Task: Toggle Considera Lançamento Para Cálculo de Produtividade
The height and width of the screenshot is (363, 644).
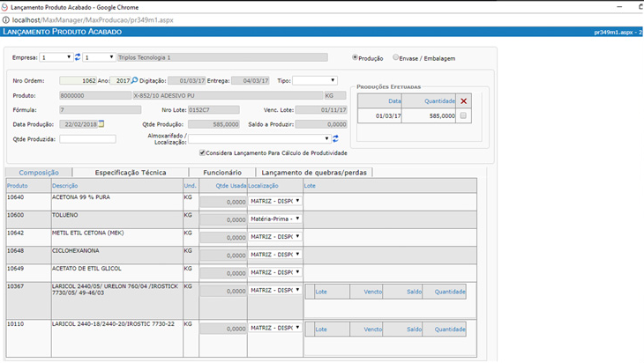Action: point(203,152)
